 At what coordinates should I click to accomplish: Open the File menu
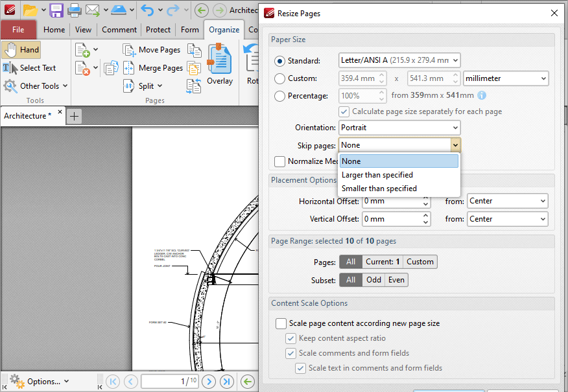pos(19,29)
